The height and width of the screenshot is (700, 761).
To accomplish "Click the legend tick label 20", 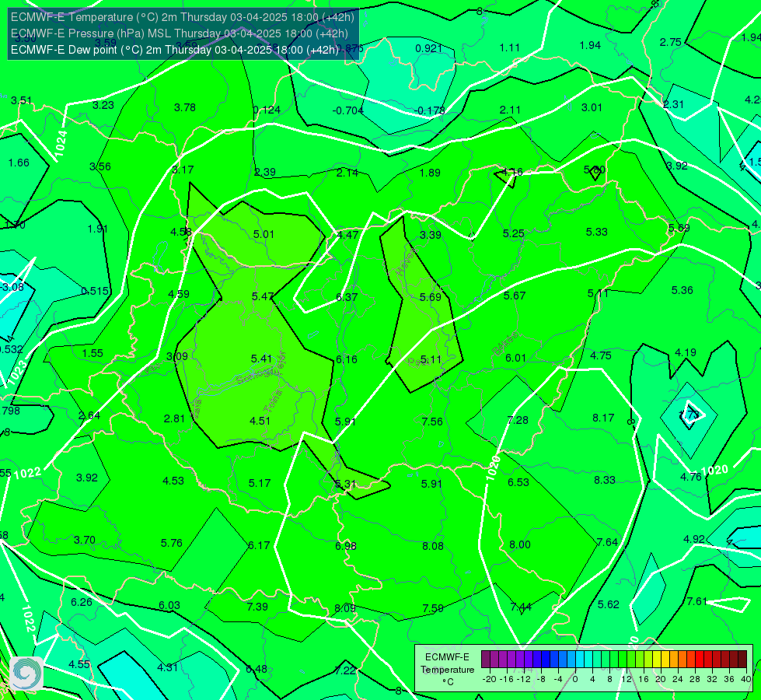I will (x=660, y=680).
